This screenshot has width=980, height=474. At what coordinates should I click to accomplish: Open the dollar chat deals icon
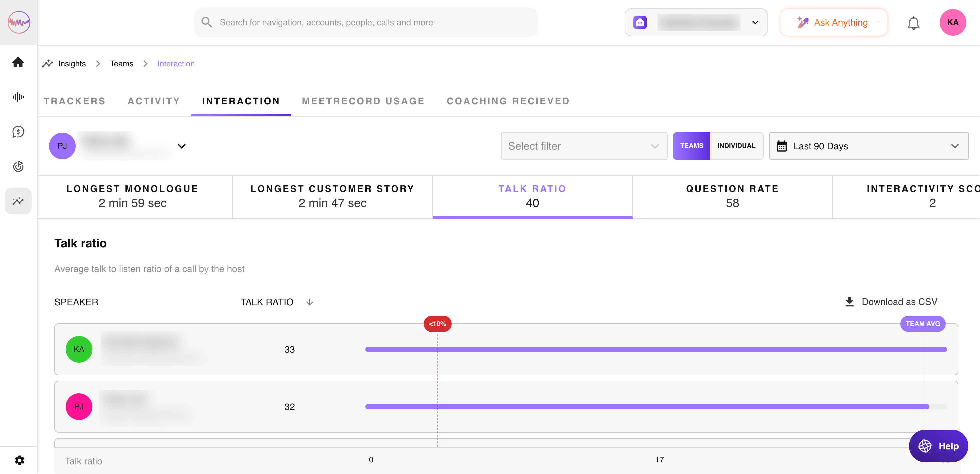[x=18, y=132]
